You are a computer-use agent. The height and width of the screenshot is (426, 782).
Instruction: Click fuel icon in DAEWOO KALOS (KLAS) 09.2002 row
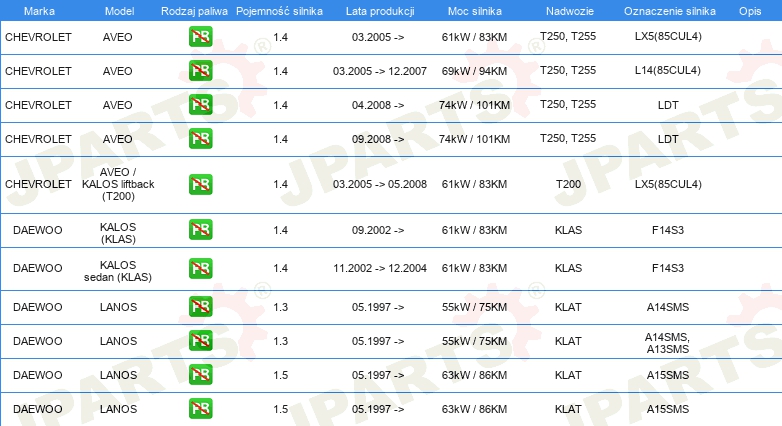[200, 230]
